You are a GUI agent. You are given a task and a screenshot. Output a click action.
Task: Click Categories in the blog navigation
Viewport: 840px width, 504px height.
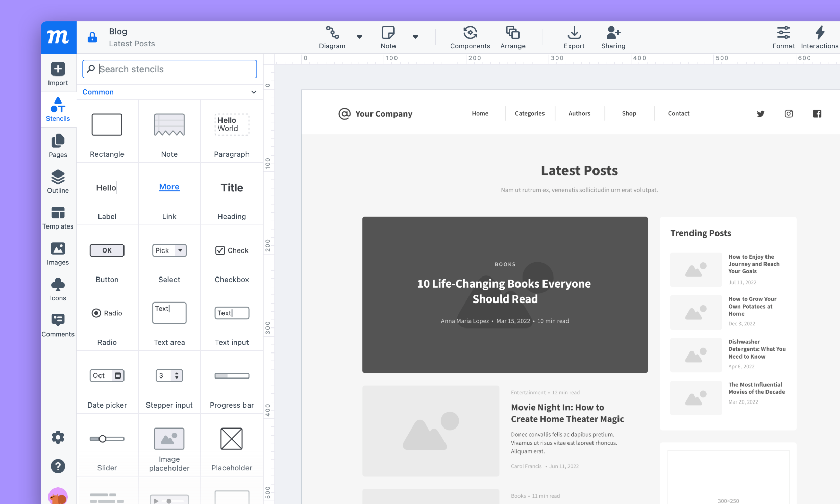click(x=529, y=114)
